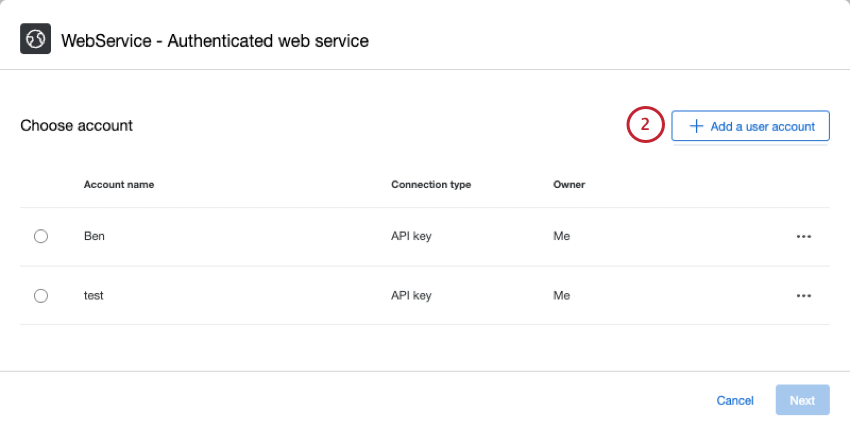Open the options menu for test account

click(803, 296)
